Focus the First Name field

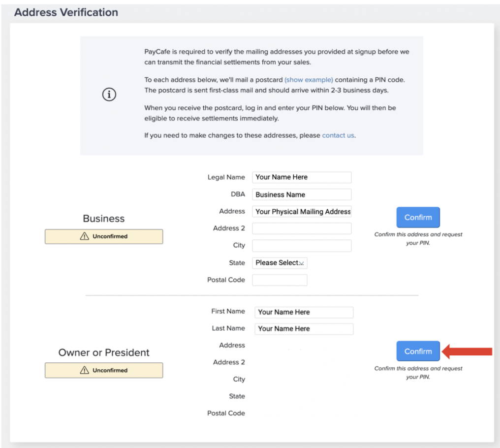(304, 313)
